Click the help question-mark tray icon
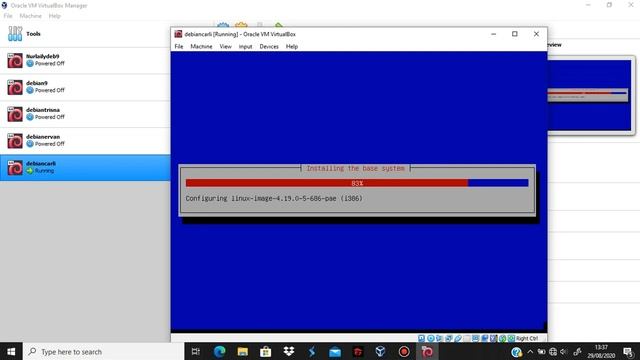 (x=516, y=352)
